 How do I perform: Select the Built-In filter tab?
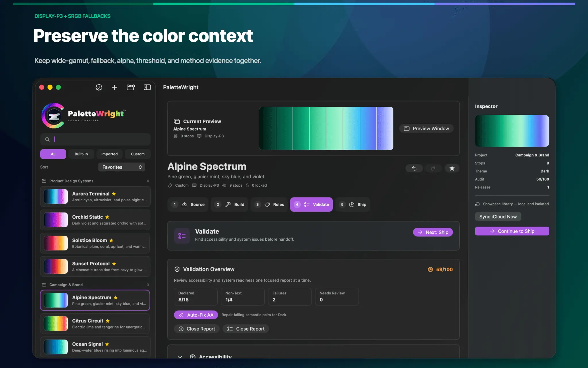tap(81, 154)
